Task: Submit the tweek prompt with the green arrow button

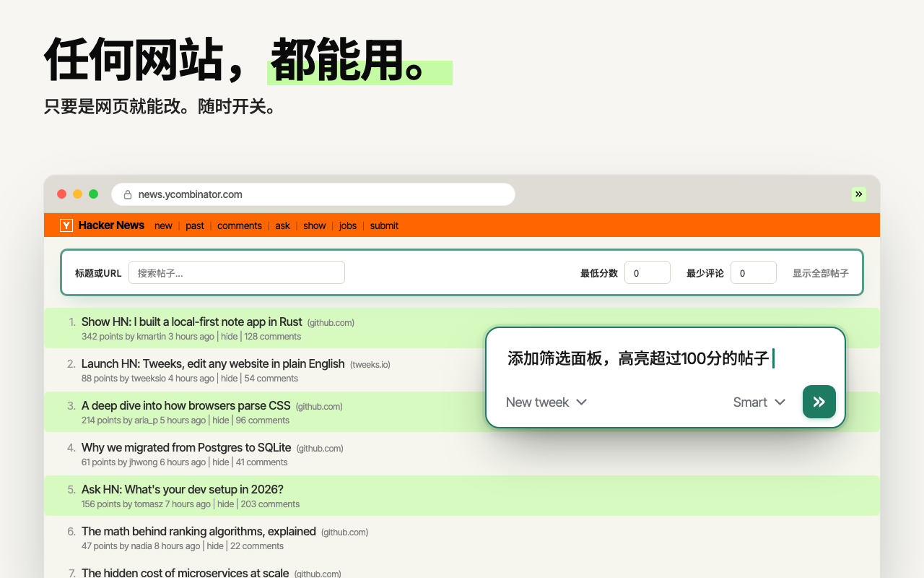Action: pyautogui.click(x=819, y=402)
